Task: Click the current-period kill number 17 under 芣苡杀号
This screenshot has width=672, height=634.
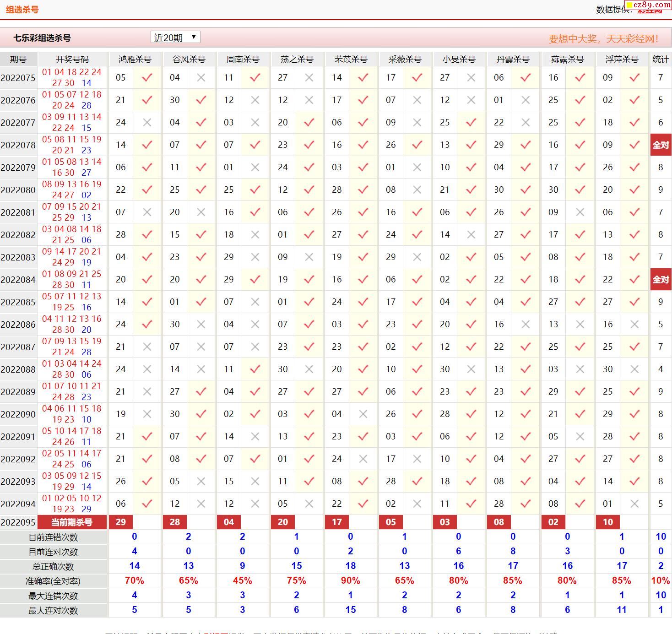Action: [x=337, y=522]
